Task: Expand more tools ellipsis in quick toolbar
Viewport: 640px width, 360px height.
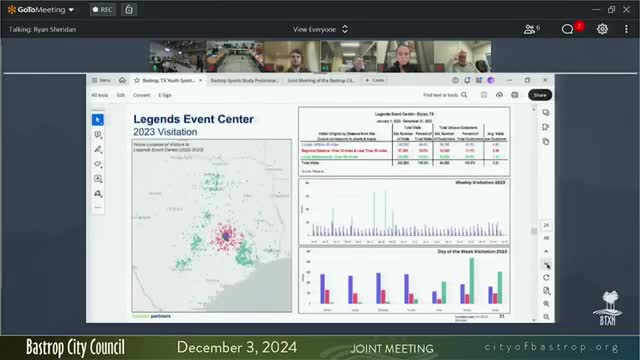Action: coord(98,207)
